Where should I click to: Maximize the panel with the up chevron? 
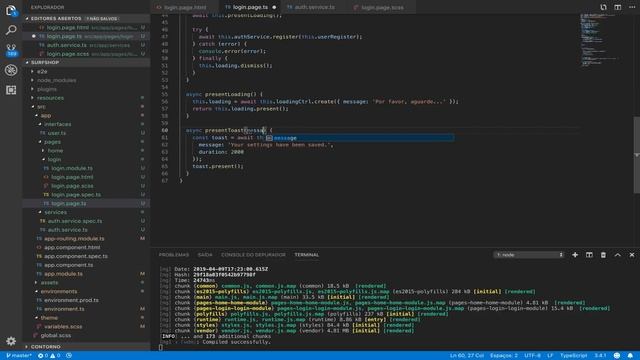coord(618,255)
